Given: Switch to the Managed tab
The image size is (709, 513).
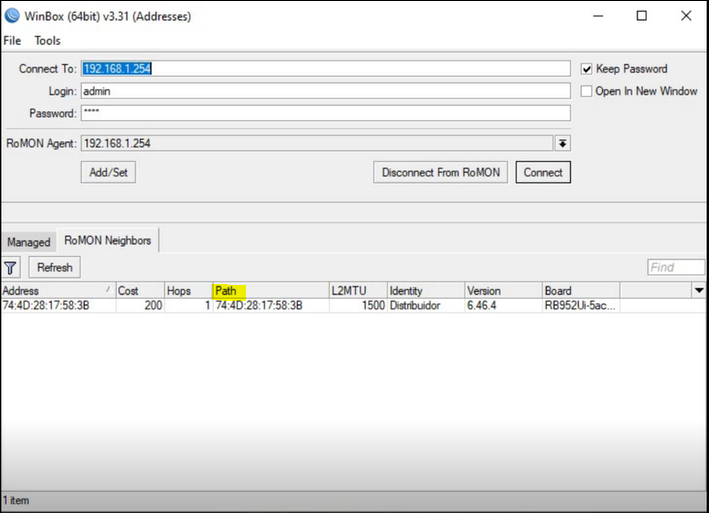Looking at the screenshot, I should point(28,242).
